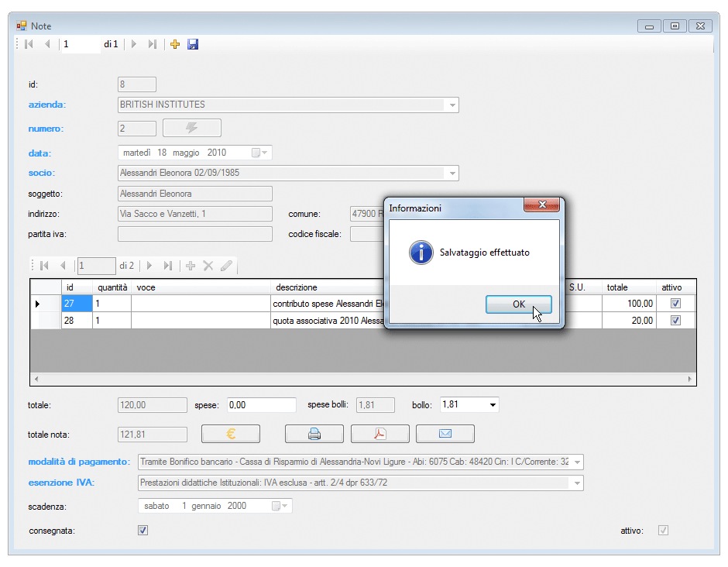
Task: Click the totale nota field 121,81
Action: coord(153,435)
